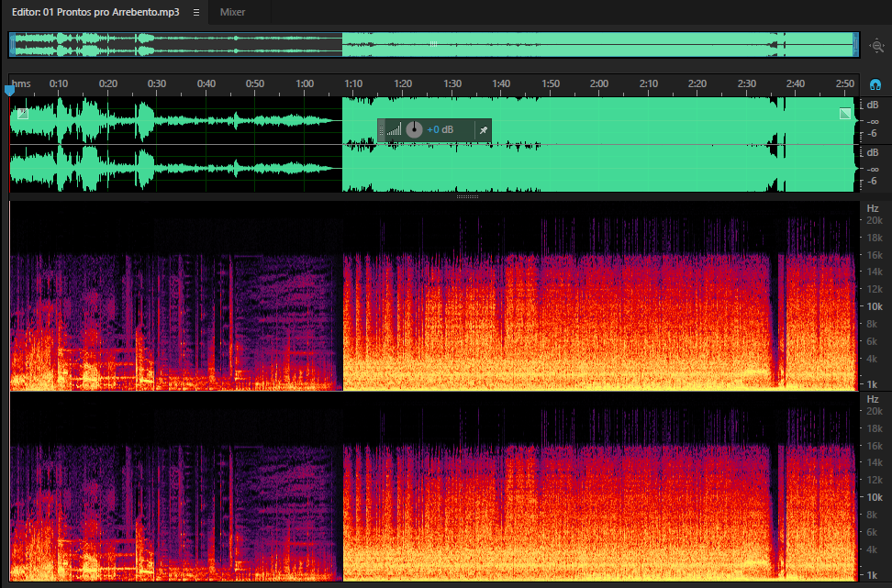Click the 1:00 mark on the time ruler

click(305, 83)
